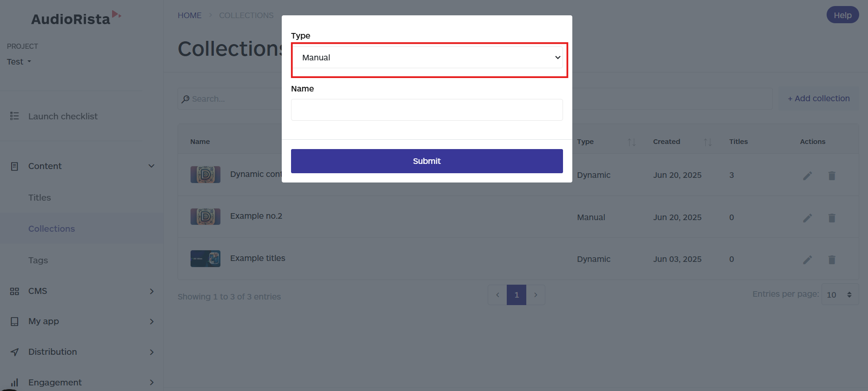Open the CMS sidebar icon
Viewport: 868px width, 391px height.
click(x=14, y=291)
